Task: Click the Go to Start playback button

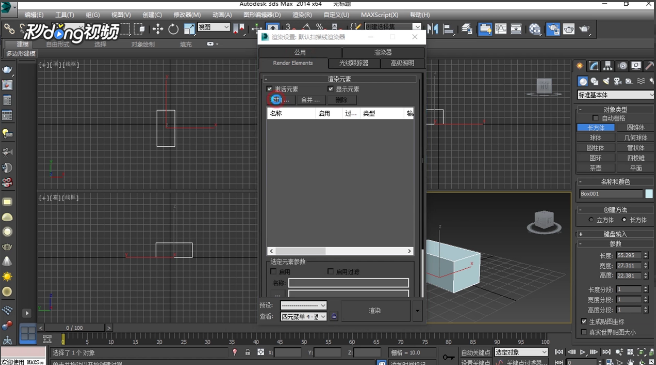Action: (559, 352)
